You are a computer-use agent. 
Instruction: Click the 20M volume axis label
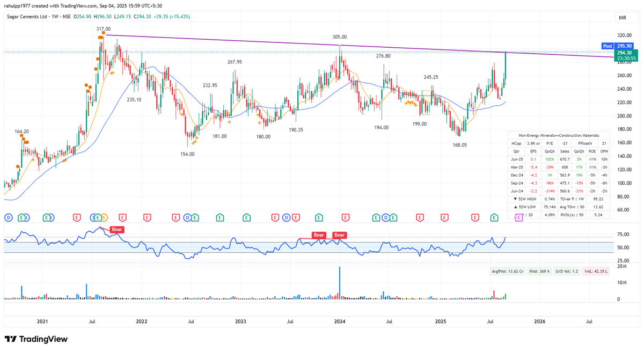click(623, 266)
